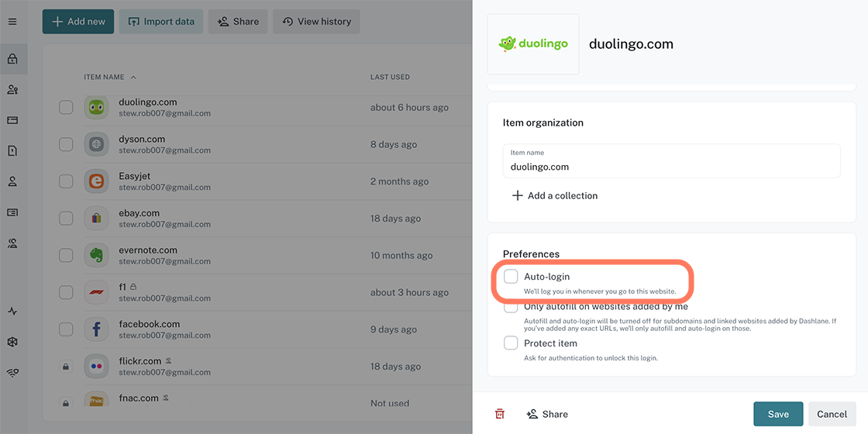The width and height of the screenshot is (868, 434).
Task: Click Share in the panel footer
Action: [547, 414]
